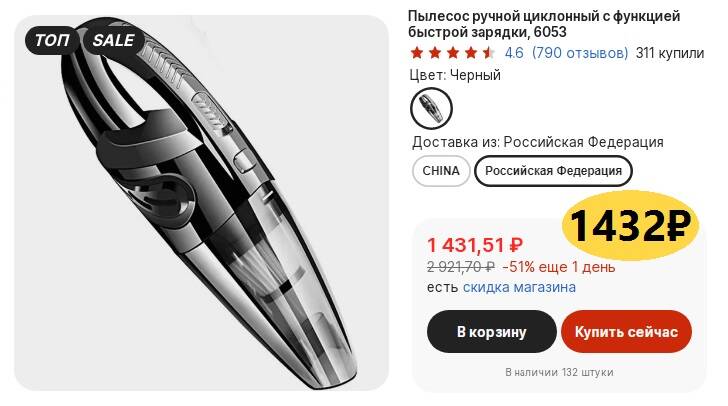This screenshot has width=728, height=406.
Task: Click the half-filled fifth rating star
Action: tap(488, 53)
